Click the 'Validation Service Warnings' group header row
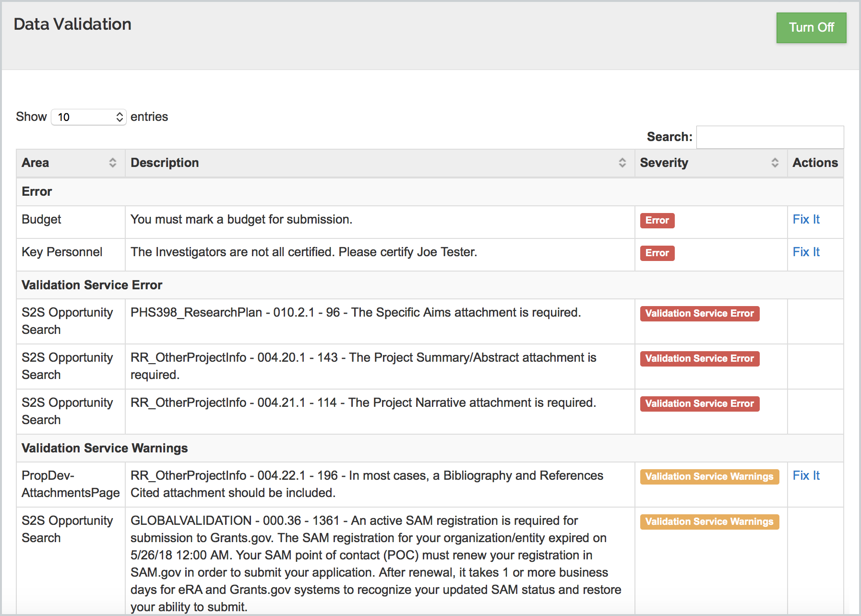 pos(430,448)
